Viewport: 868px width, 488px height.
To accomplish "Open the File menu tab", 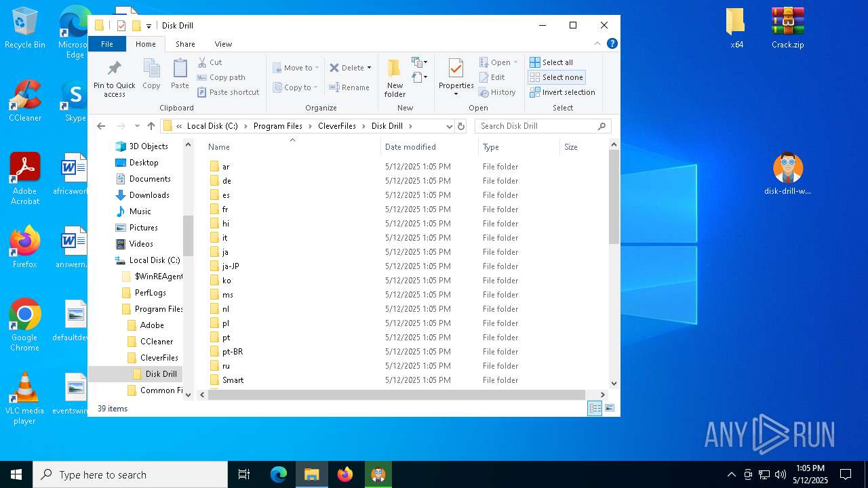I will click(x=107, y=44).
